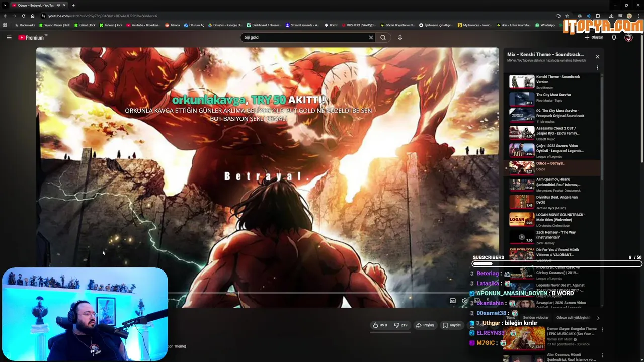Screen dimensions: 644x362
Task: Mute the tab via speaker icon
Action: coord(58,5)
